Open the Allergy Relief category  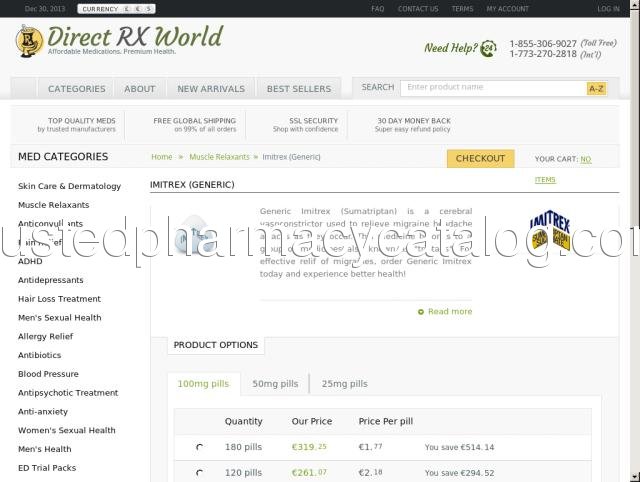(45, 336)
